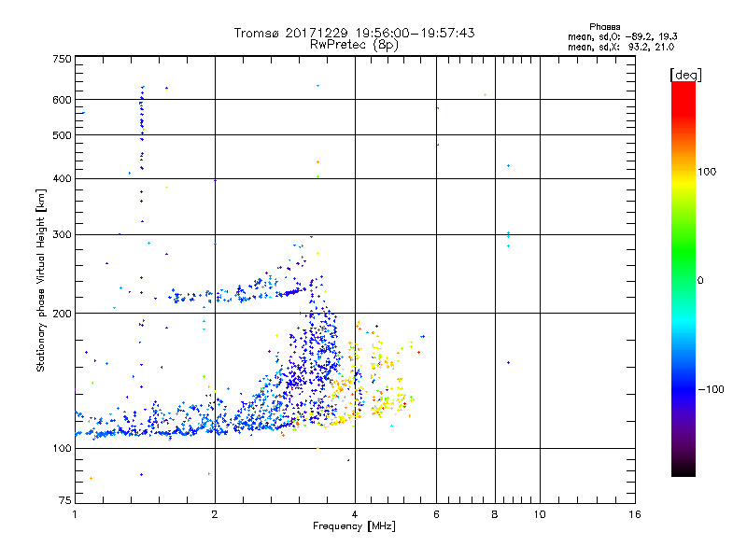This screenshot has height=560, width=747.
Task: Click the '100' colorbar tick label
Action: click(x=707, y=172)
